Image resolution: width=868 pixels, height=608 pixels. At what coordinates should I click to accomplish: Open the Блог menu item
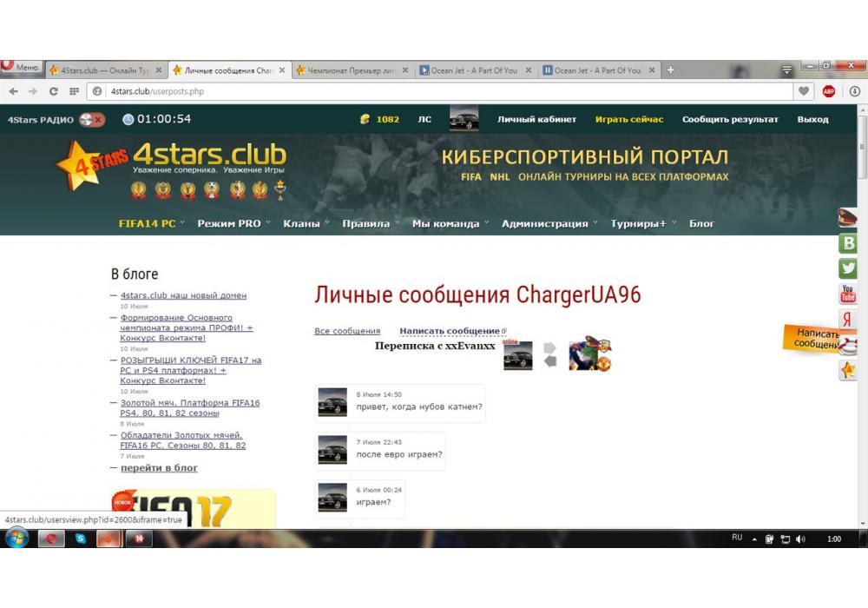tap(701, 223)
